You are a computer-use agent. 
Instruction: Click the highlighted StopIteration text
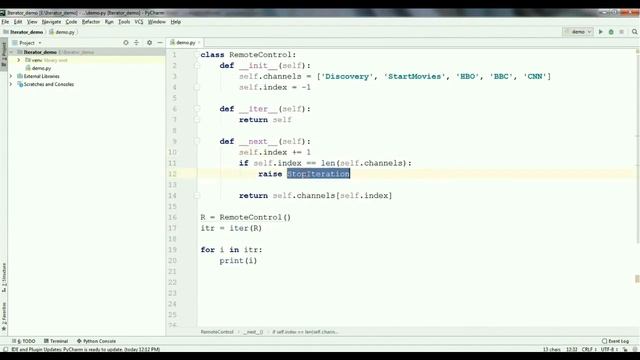coord(318,174)
